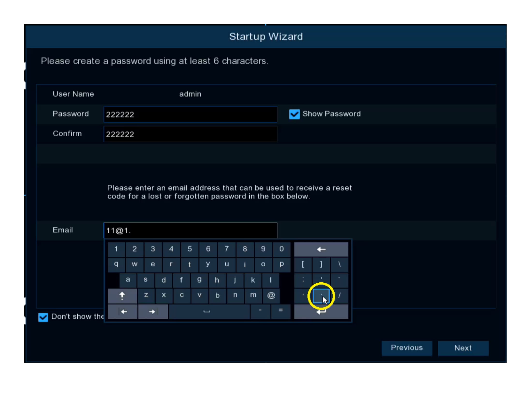Tap the forward slash key
This screenshot has width=532, height=411.
click(339, 296)
